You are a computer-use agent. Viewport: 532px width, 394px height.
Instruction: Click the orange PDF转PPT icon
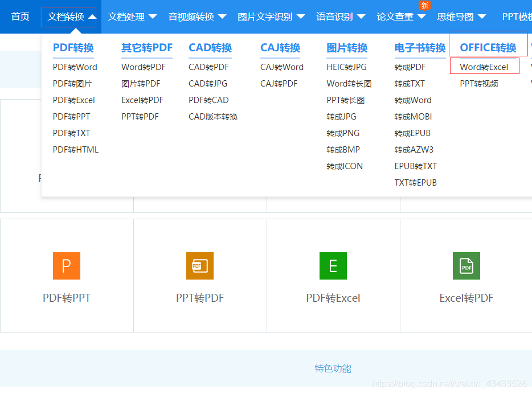click(67, 266)
